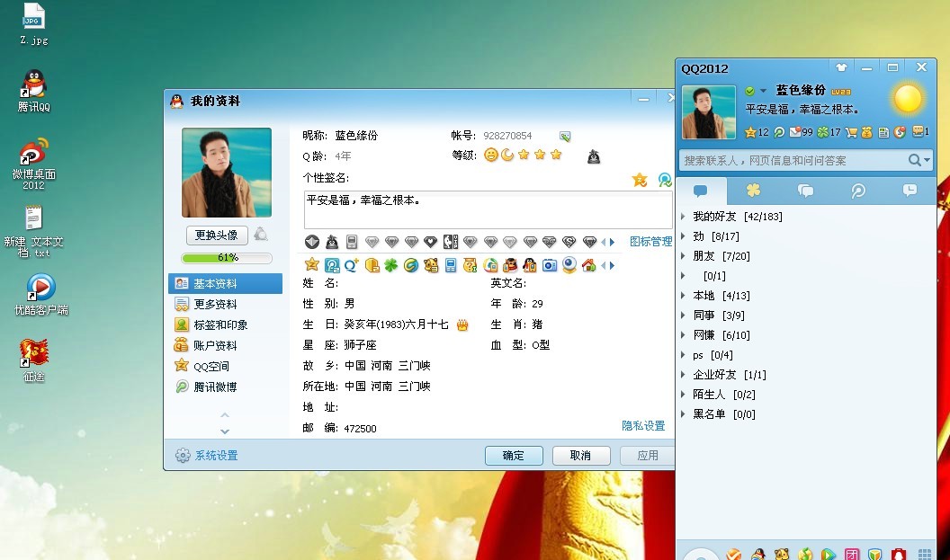The image size is (950, 560).
Task: Click the birthday crown icon beside 生日
Action: (x=462, y=325)
